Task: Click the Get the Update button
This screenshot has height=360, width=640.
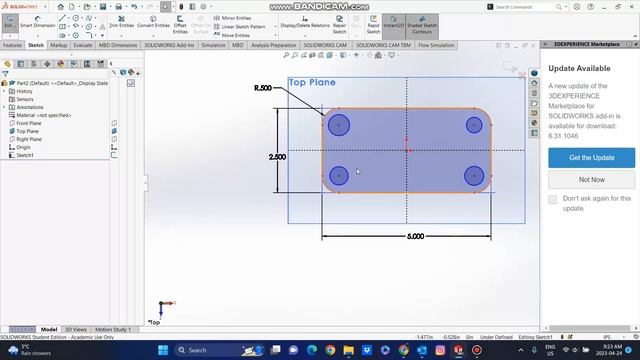Action: pos(591,158)
